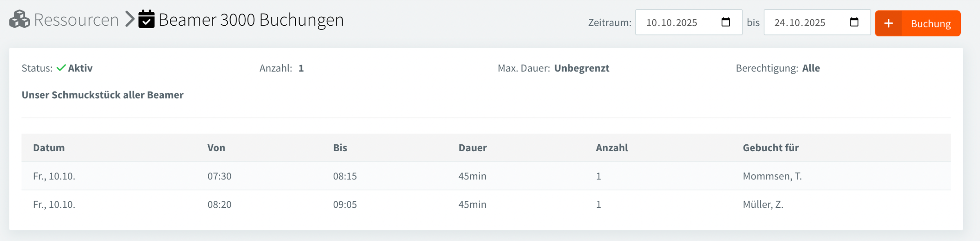The image size is (980, 241).
Task: Click the plus icon on Buchung button
Action: (x=889, y=23)
